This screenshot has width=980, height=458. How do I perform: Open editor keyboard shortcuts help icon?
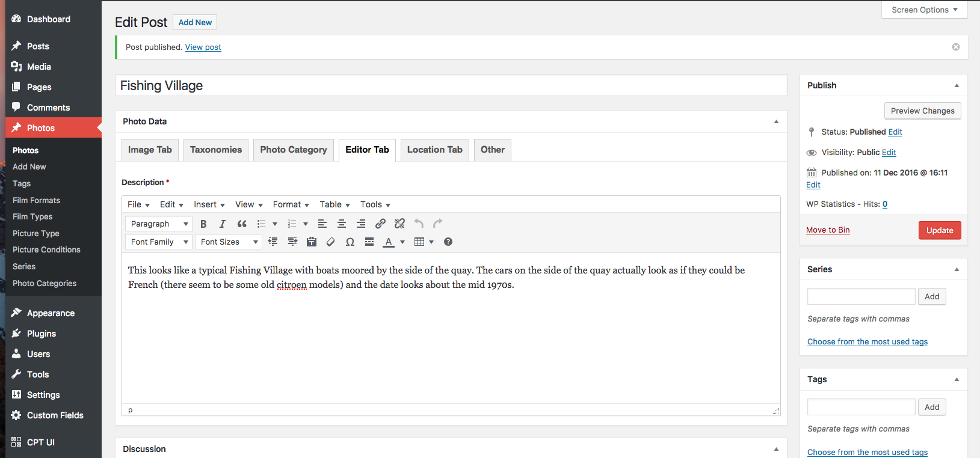(x=448, y=242)
